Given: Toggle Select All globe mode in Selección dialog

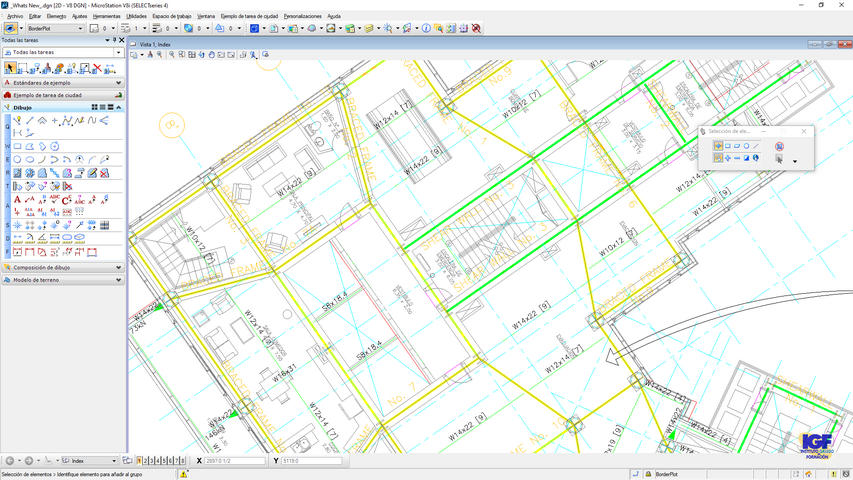Looking at the screenshot, I should click(x=756, y=158).
